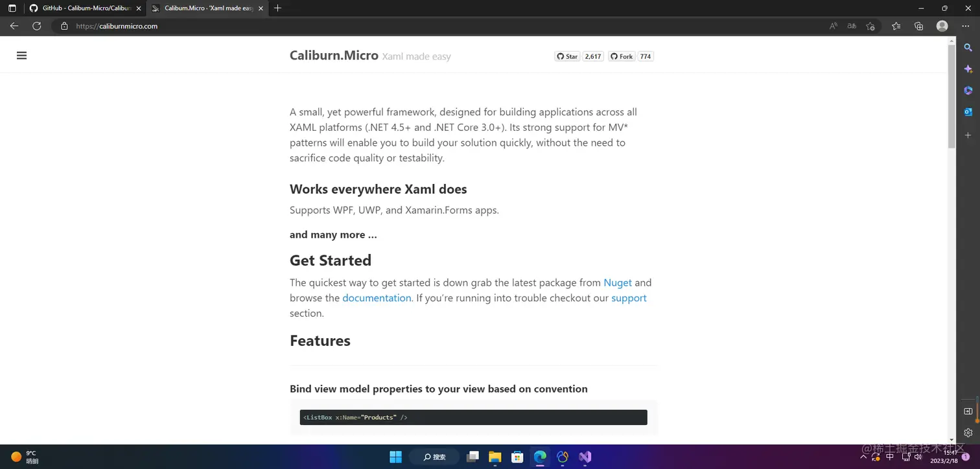
Task: Open File Explorer from the taskbar
Action: 495,457
